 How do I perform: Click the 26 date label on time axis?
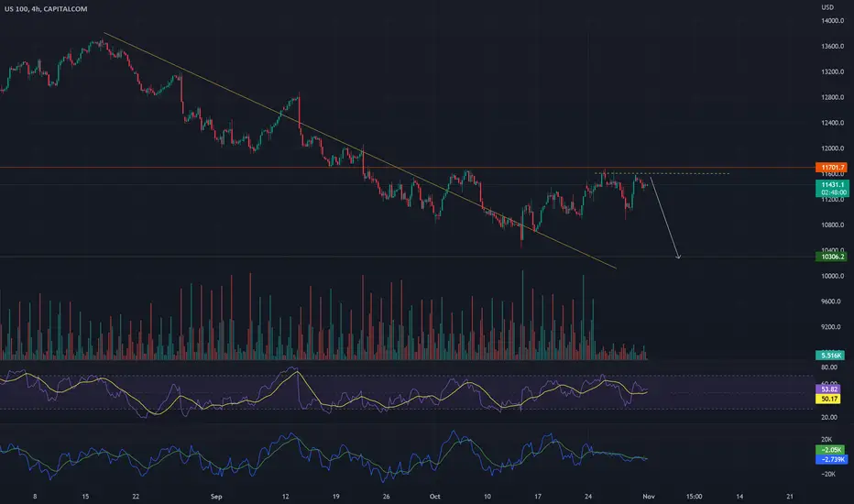point(386,497)
